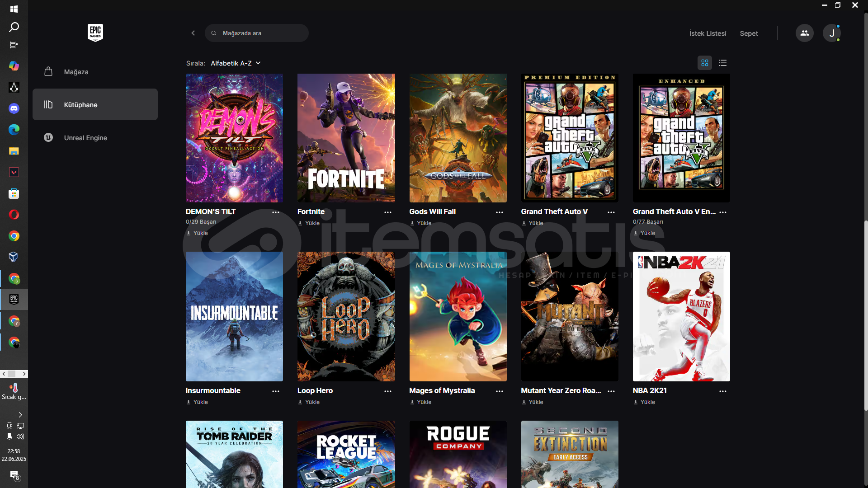Image resolution: width=868 pixels, height=488 pixels.
Task: Open Mages of Mystralia options menu
Action: 499,391
